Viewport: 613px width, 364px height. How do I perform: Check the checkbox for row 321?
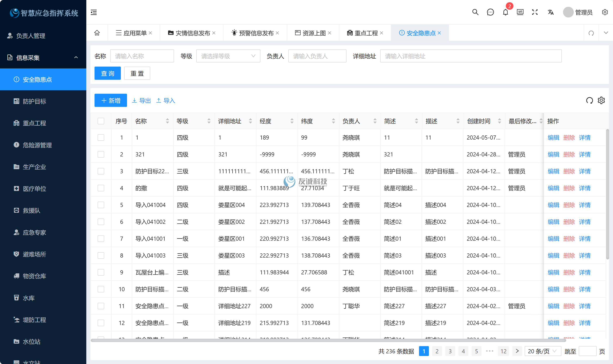[101, 154]
